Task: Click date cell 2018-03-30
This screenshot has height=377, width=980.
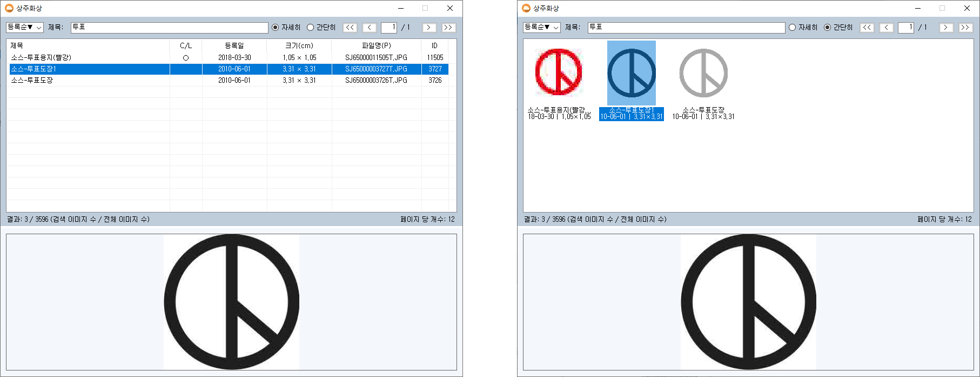Action: [x=234, y=57]
